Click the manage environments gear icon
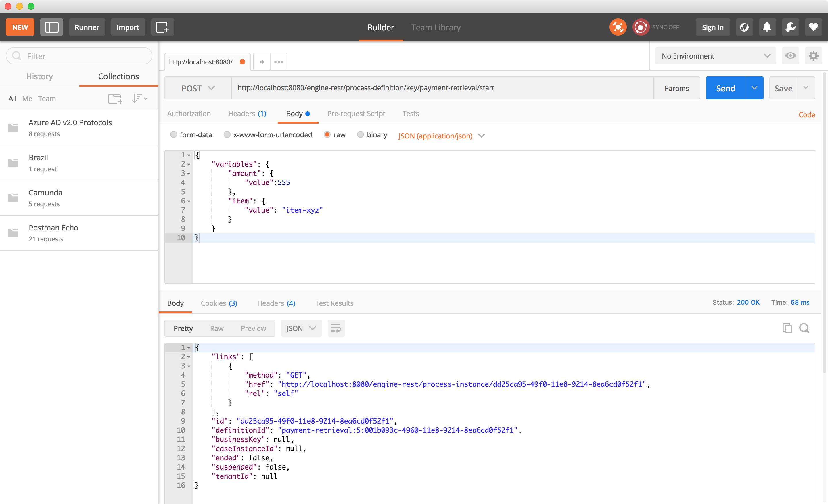 pos(813,56)
